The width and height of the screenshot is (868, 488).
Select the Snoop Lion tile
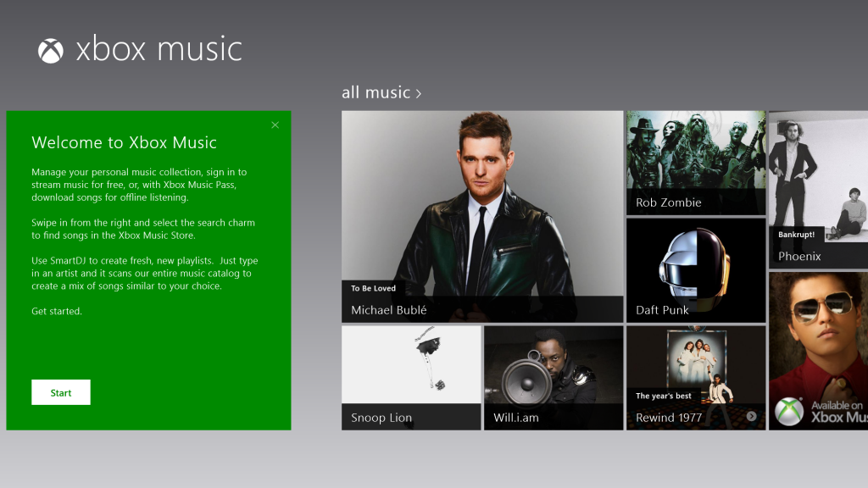411,378
